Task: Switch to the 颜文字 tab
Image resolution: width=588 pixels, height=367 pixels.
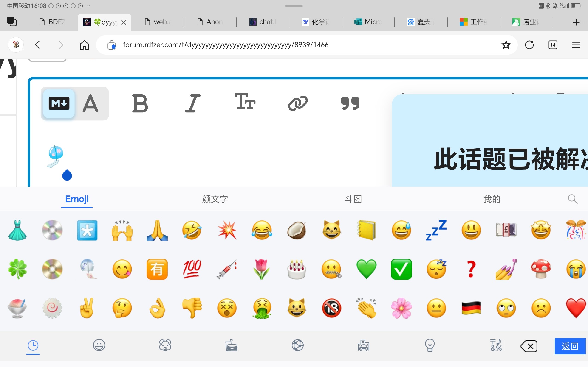Action: click(x=215, y=199)
